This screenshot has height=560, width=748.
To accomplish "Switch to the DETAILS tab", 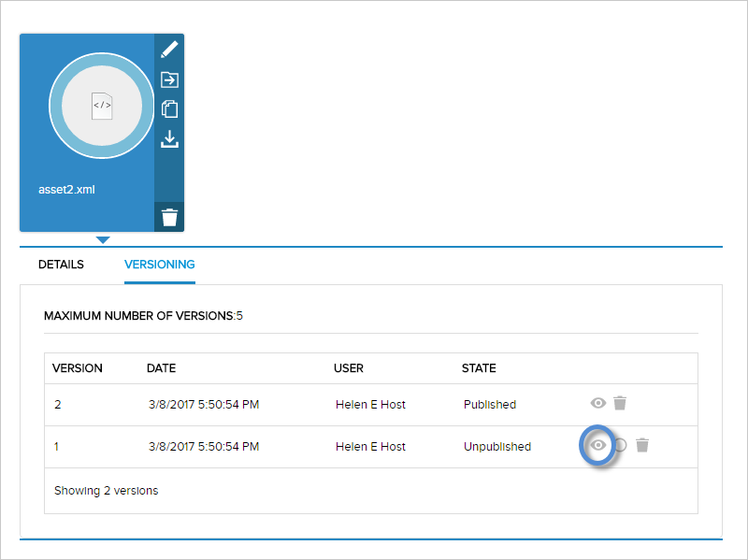I will click(x=61, y=265).
